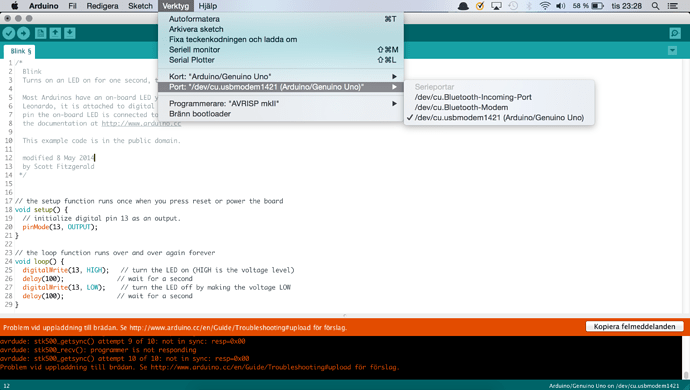Open the Redigera menu
This screenshot has height=390, width=690.
pyautogui.click(x=102, y=6)
